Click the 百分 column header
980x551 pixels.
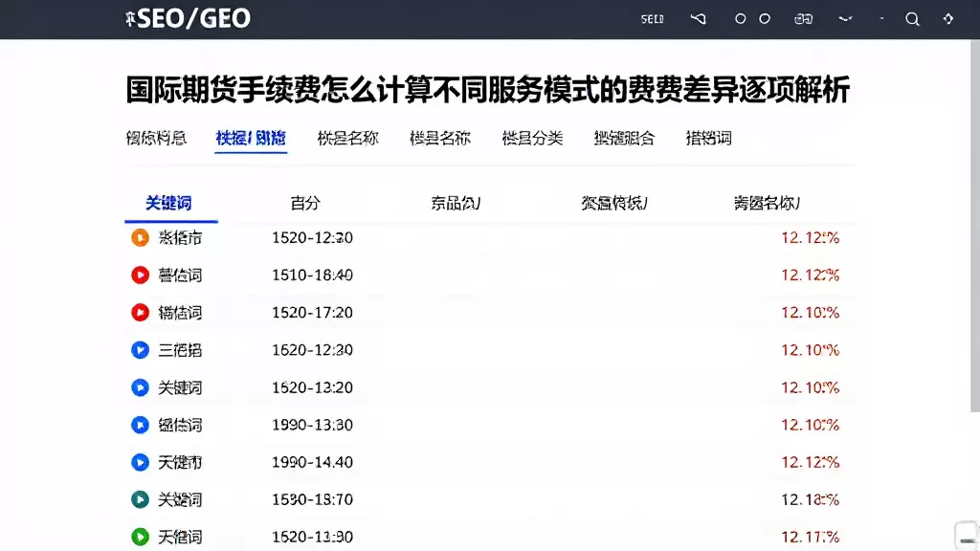click(305, 203)
